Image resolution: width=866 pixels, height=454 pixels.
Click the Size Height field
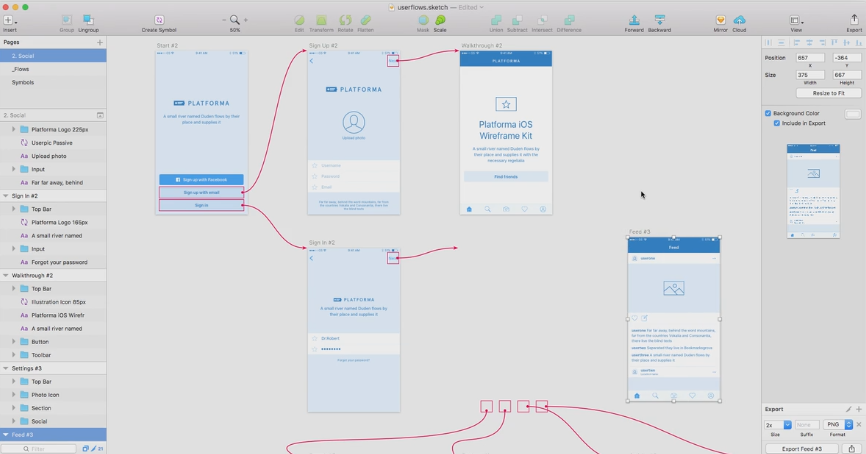tap(847, 75)
